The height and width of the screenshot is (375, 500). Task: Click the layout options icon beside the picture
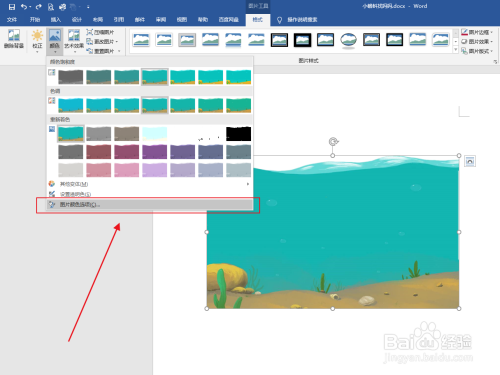point(470,161)
